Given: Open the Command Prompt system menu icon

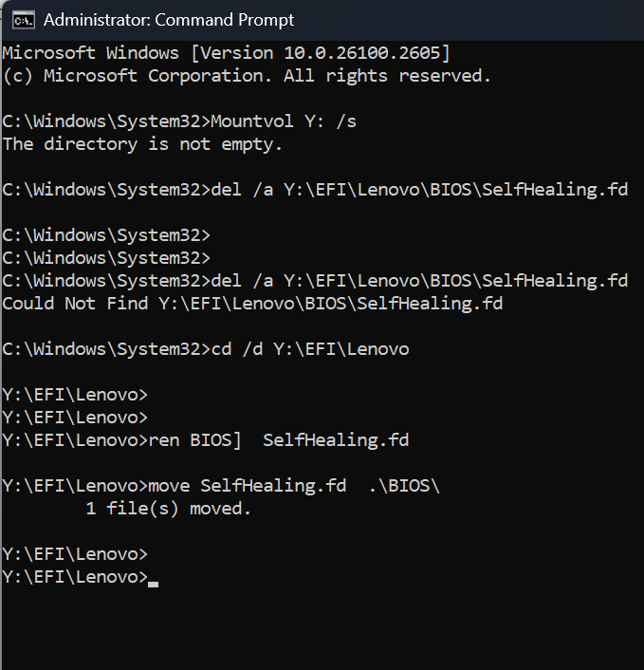Looking at the screenshot, I should pos(24,21).
